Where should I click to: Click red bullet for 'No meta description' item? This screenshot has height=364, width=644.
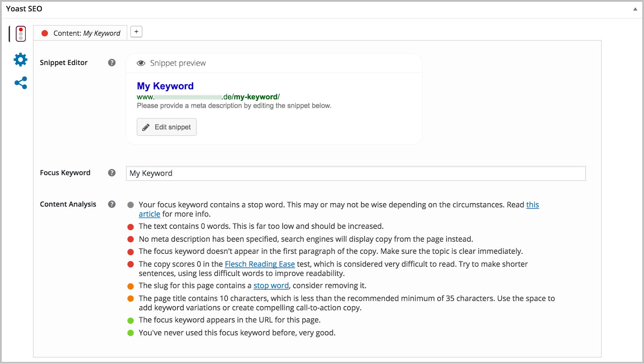coord(130,239)
